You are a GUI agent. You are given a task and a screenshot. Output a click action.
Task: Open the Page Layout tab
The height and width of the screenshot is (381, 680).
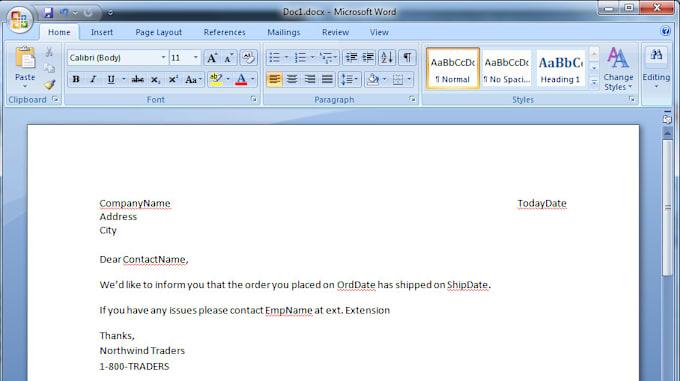(158, 32)
